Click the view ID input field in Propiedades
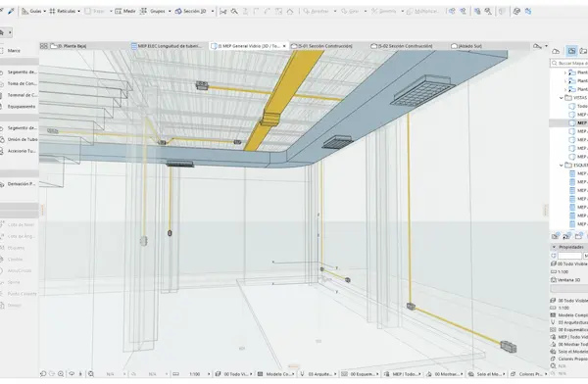Screen dimensions: 588x384 coord(569,256)
